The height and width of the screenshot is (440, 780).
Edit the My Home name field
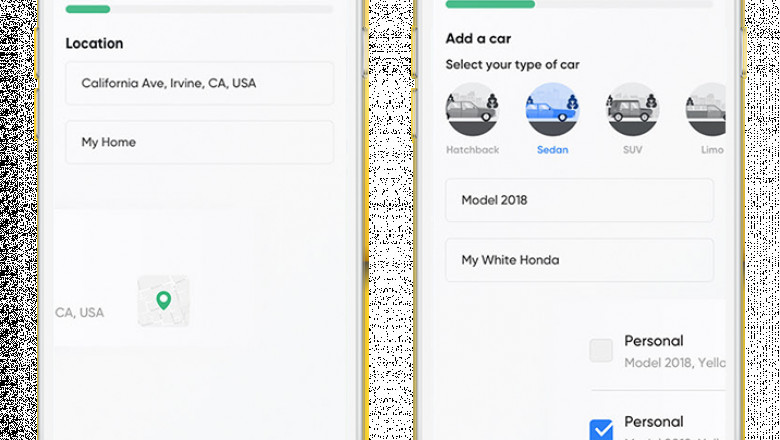pyautogui.click(x=199, y=142)
